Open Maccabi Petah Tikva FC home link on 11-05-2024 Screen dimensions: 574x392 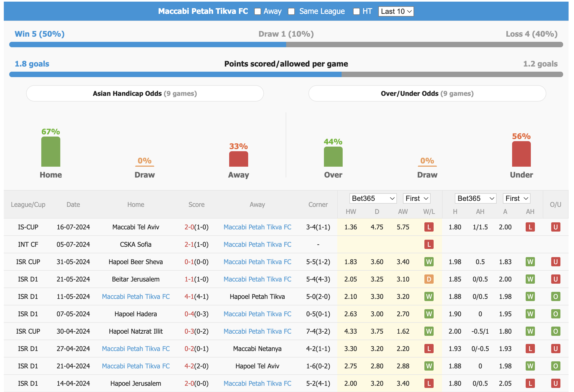[136, 296]
